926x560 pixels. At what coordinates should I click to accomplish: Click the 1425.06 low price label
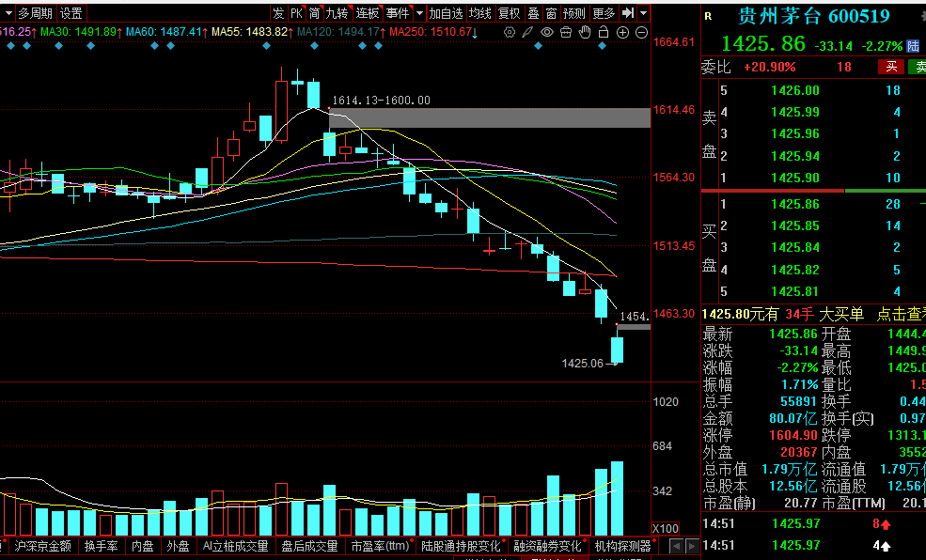click(x=583, y=364)
